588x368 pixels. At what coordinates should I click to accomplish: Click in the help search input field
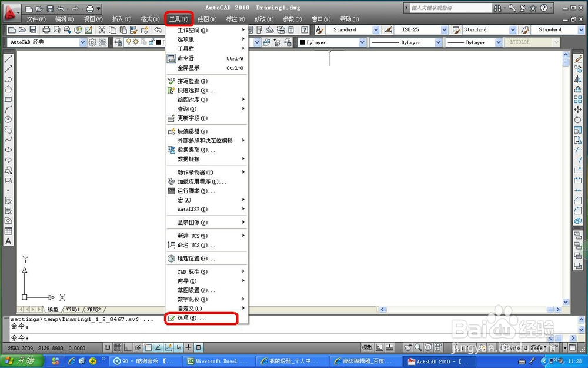(450, 8)
